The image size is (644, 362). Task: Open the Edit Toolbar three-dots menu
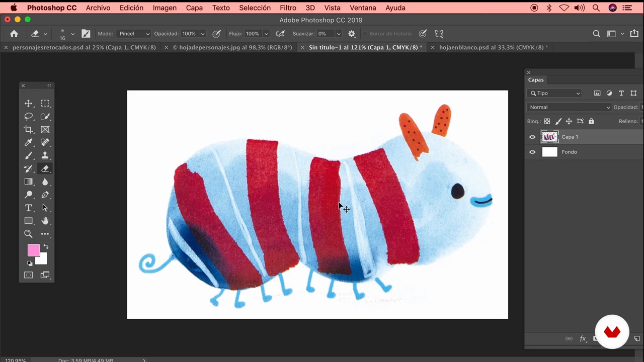[x=45, y=234]
